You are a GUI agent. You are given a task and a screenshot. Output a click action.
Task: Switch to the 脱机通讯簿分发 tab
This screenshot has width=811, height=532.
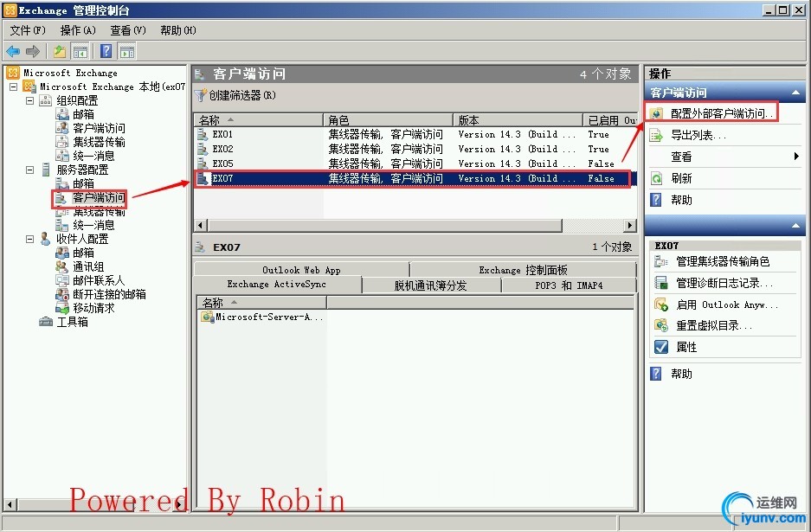(x=431, y=285)
